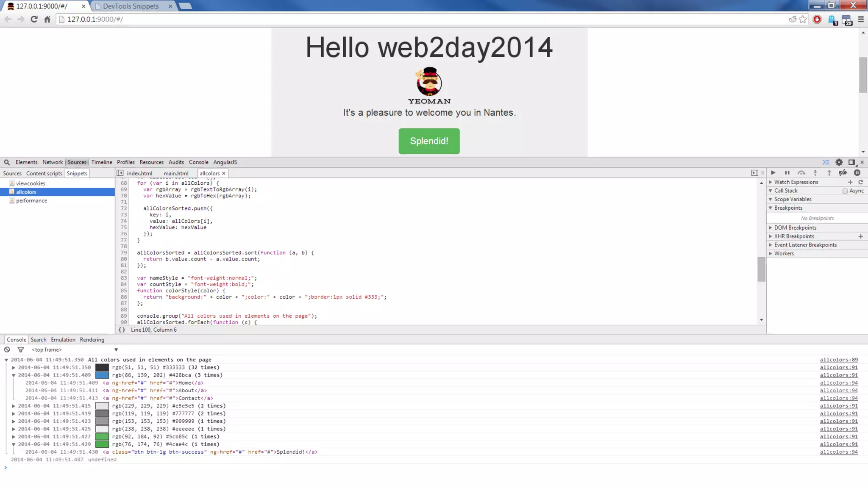Switch to the Network panel tab
This screenshot has height=488, width=868.
(x=52, y=162)
